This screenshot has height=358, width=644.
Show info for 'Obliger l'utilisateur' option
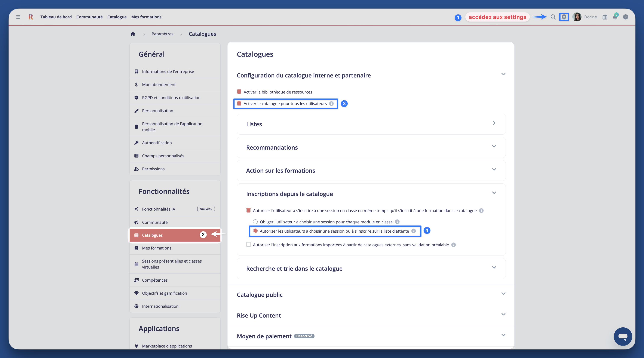[x=397, y=222]
